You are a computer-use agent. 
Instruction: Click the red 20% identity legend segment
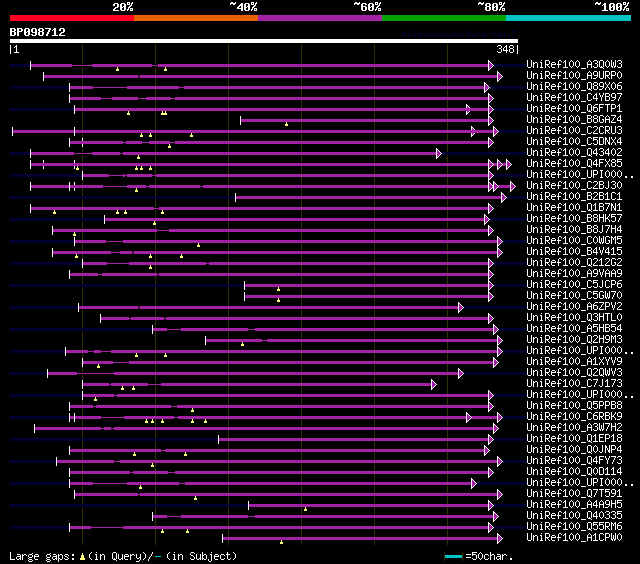click(72, 18)
